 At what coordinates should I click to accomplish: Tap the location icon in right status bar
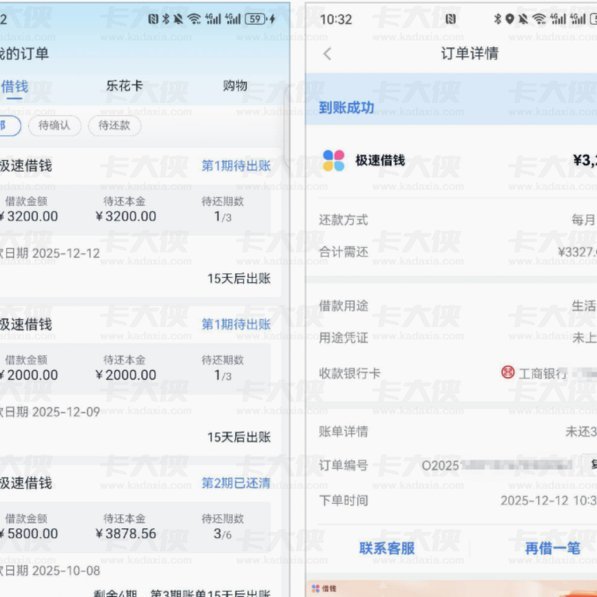[x=510, y=19]
